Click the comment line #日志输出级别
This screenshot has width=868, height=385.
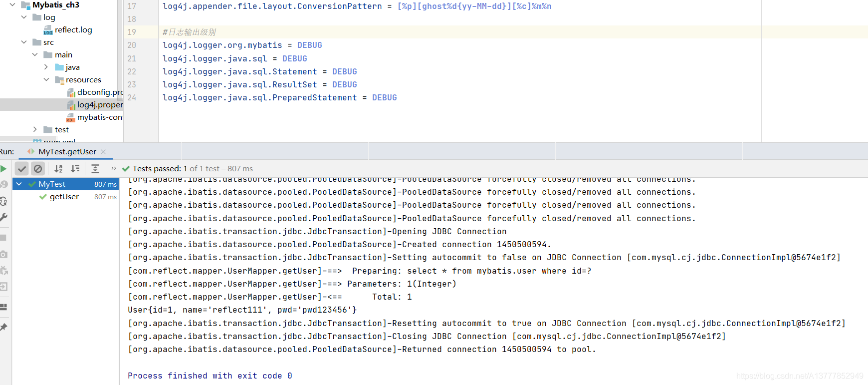tap(189, 32)
